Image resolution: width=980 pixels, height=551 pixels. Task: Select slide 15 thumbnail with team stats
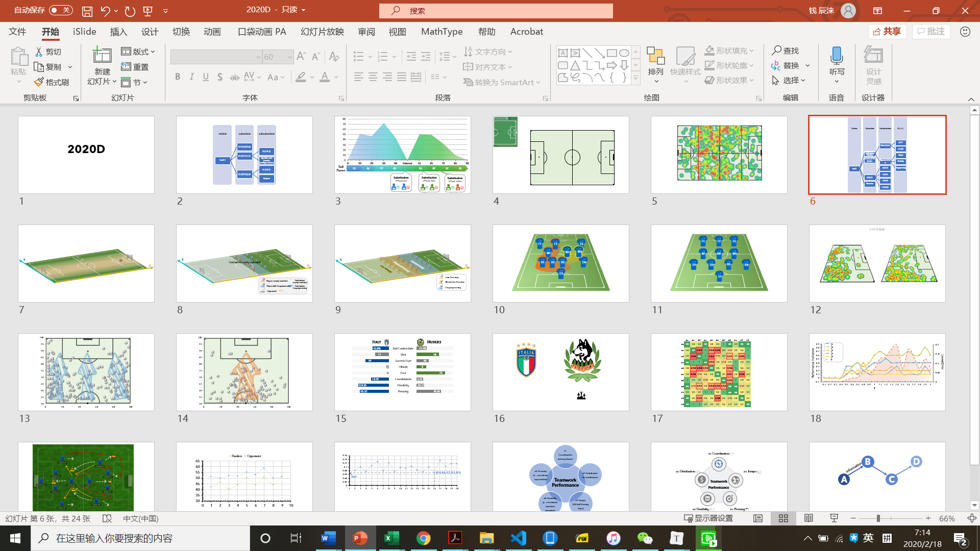coord(402,372)
